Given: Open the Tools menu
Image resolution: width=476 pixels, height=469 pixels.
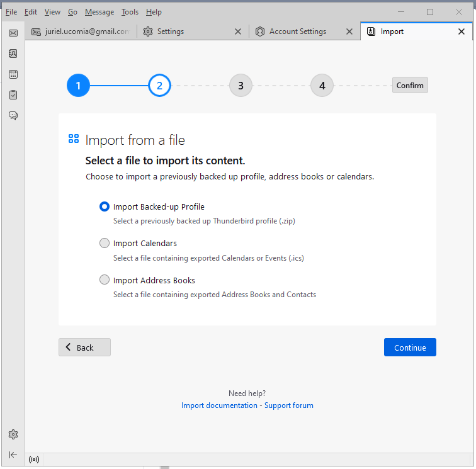Looking at the screenshot, I should click(130, 12).
